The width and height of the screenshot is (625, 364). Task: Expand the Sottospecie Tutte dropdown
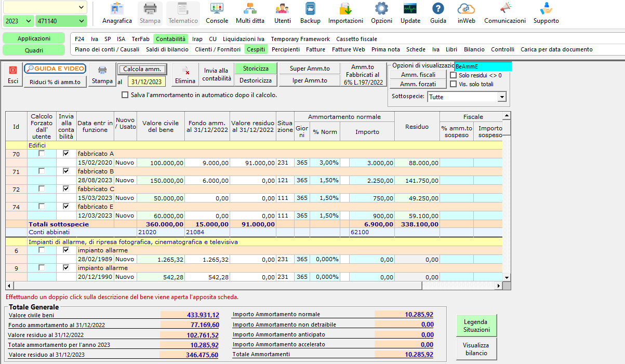coord(501,97)
